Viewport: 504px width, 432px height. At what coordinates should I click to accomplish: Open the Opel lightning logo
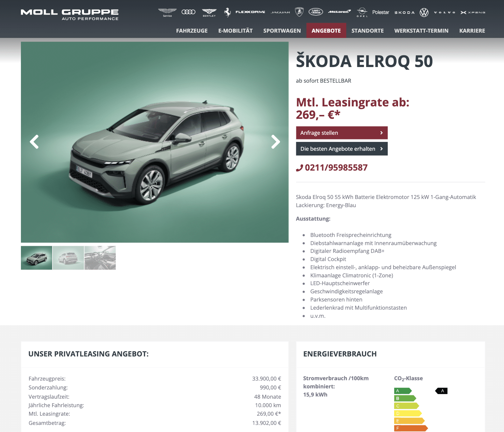click(362, 12)
